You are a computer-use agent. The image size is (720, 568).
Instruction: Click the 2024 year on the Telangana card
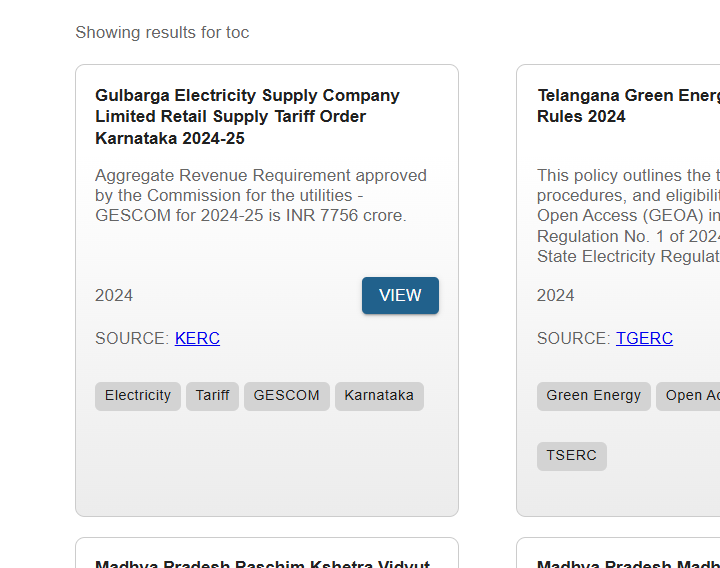(556, 295)
